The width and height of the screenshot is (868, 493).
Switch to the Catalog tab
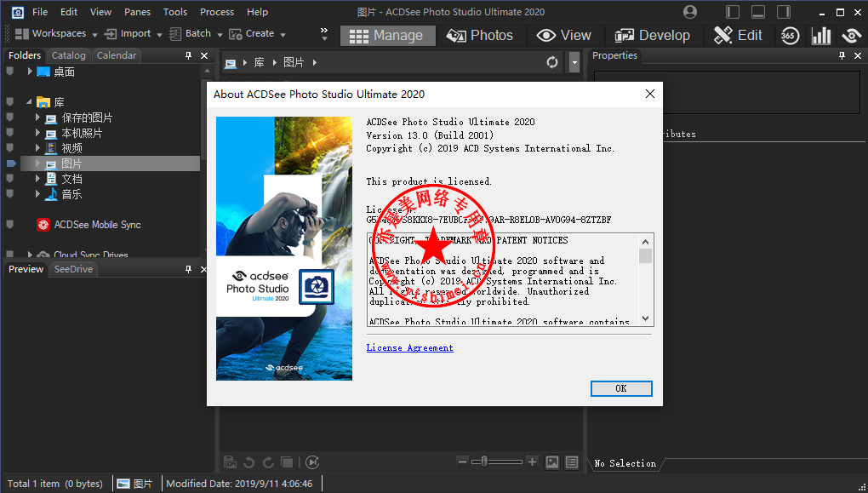[x=69, y=55]
